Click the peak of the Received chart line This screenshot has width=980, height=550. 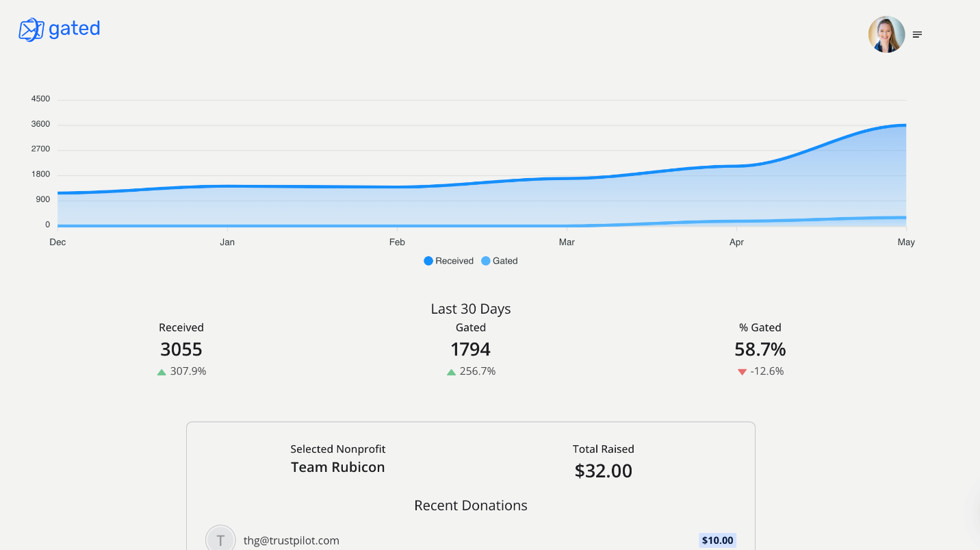tap(903, 125)
